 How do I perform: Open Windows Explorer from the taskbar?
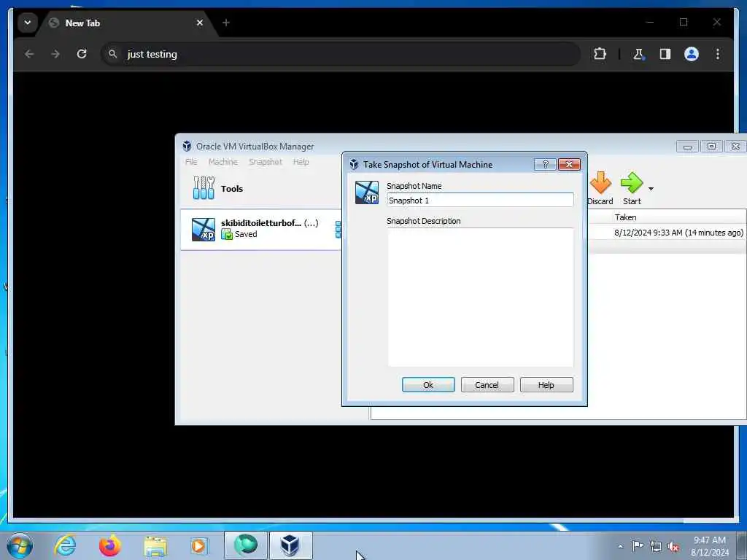point(155,546)
